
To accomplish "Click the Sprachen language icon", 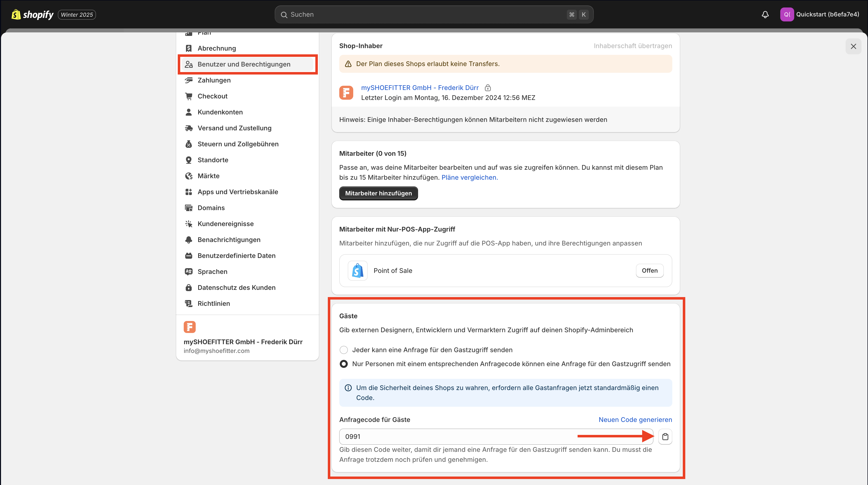I will (189, 271).
